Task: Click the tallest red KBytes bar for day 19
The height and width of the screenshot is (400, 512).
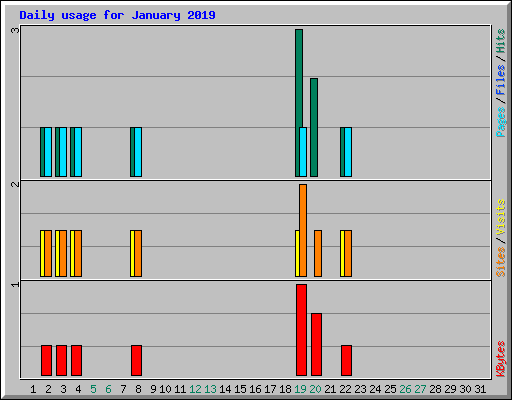Action: [301, 330]
